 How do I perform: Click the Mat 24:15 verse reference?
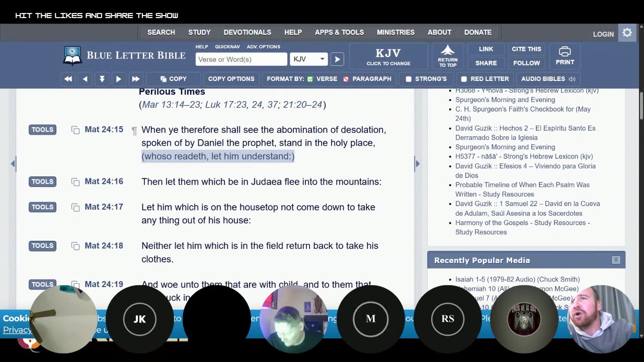click(104, 129)
